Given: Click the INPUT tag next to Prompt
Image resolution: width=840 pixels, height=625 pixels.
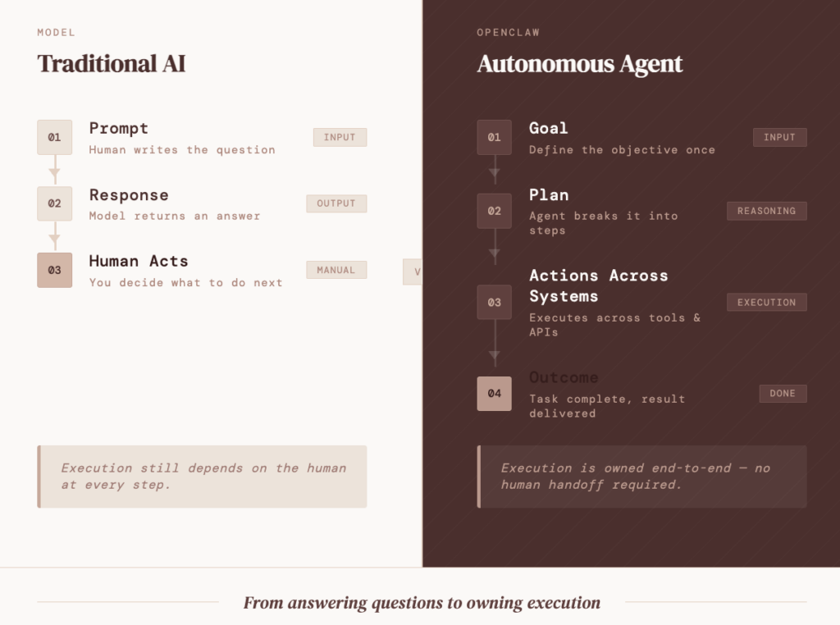Looking at the screenshot, I should point(340,137).
